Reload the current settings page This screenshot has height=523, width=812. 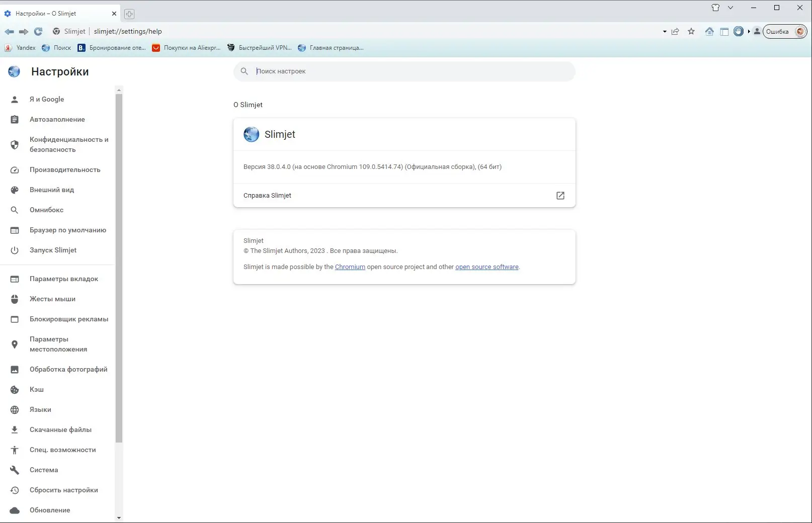point(38,32)
